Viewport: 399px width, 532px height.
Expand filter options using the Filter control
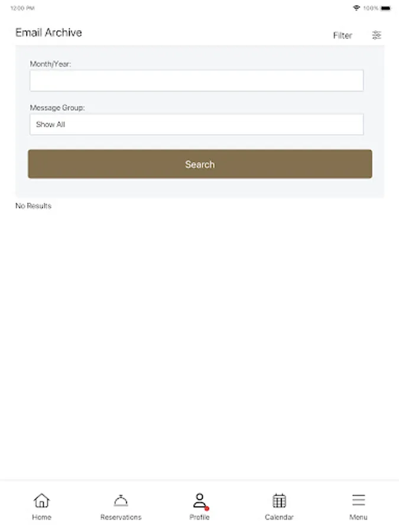[343, 35]
